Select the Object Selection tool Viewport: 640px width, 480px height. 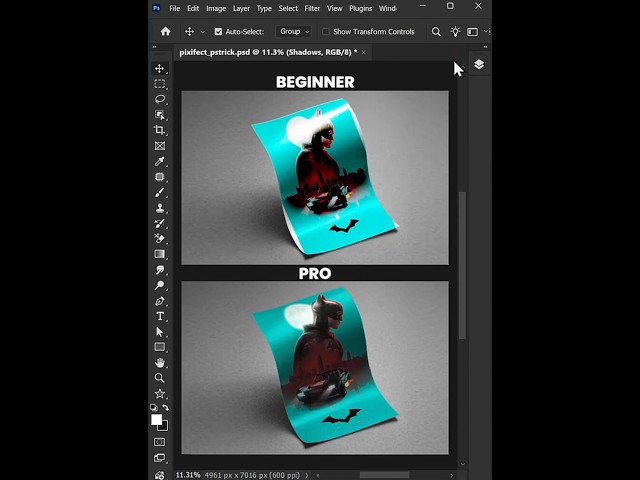(x=160, y=115)
